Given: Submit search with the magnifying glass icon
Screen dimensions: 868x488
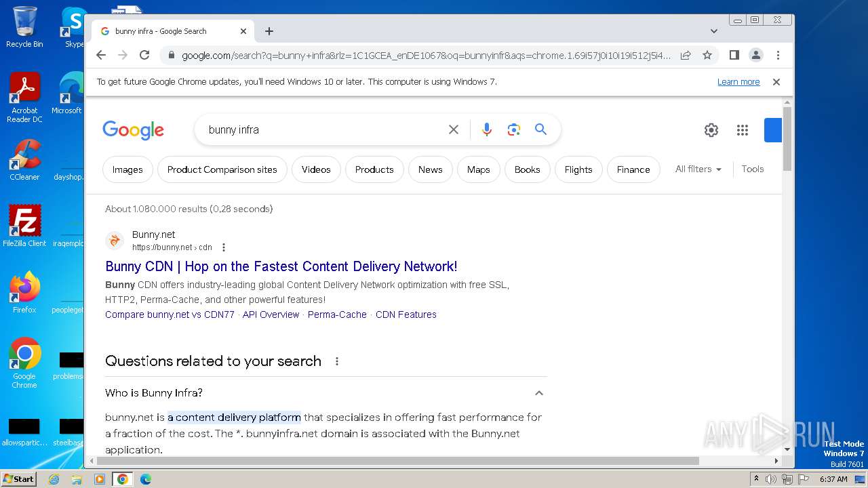Looking at the screenshot, I should pyautogui.click(x=540, y=129).
